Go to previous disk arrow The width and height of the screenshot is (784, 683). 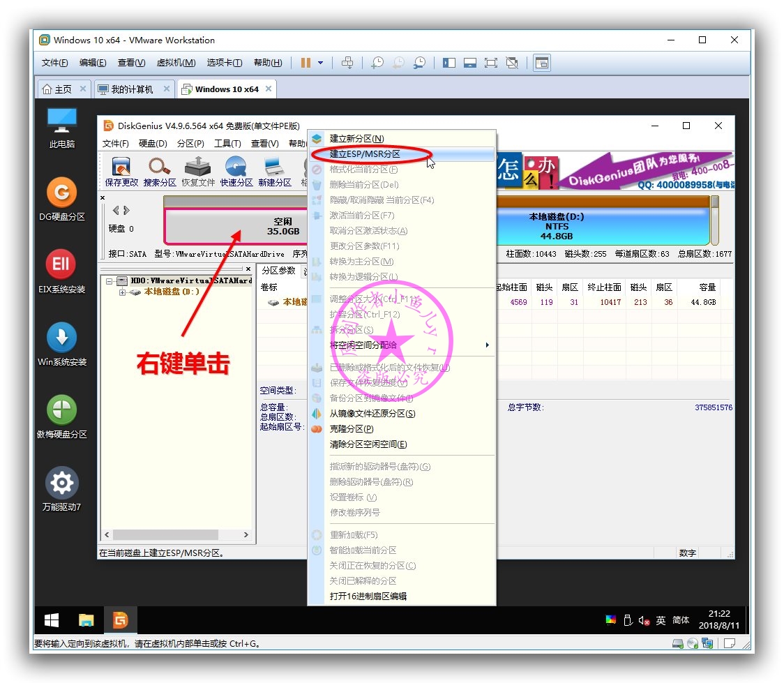pyautogui.click(x=116, y=210)
